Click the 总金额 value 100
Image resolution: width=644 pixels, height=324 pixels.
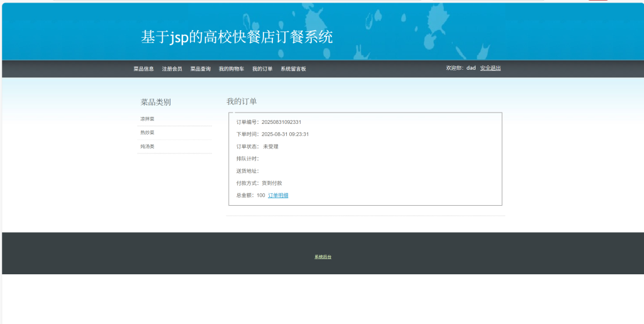click(261, 196)
